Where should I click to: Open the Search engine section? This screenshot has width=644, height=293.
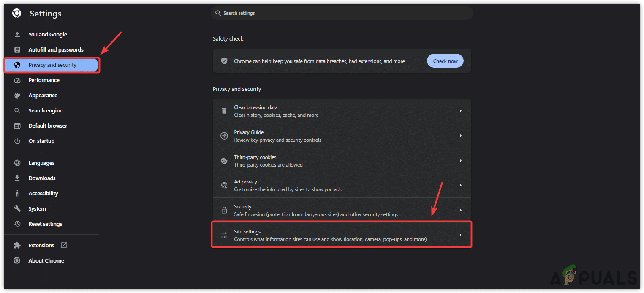coord(45,111)
